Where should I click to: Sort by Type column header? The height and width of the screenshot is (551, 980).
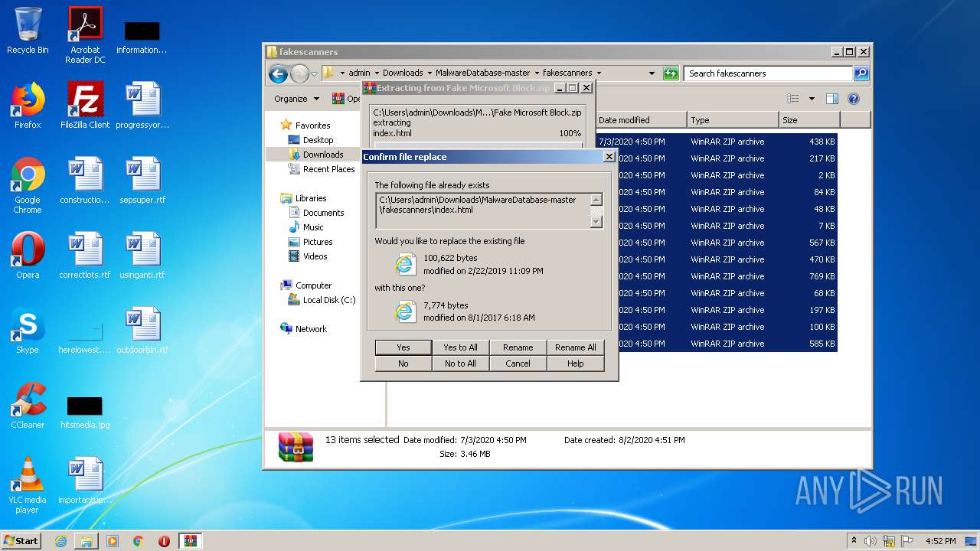[733, 120]
